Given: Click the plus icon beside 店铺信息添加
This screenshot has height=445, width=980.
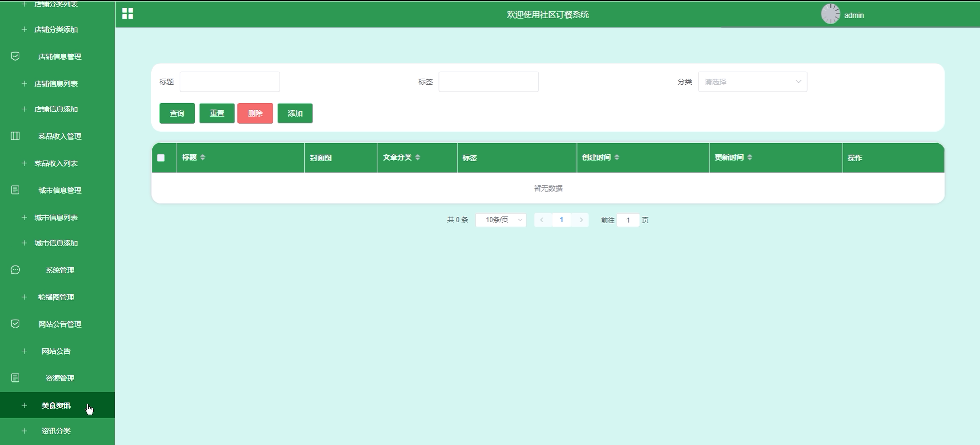Looking at the screenshot, I should click(24, 109).
